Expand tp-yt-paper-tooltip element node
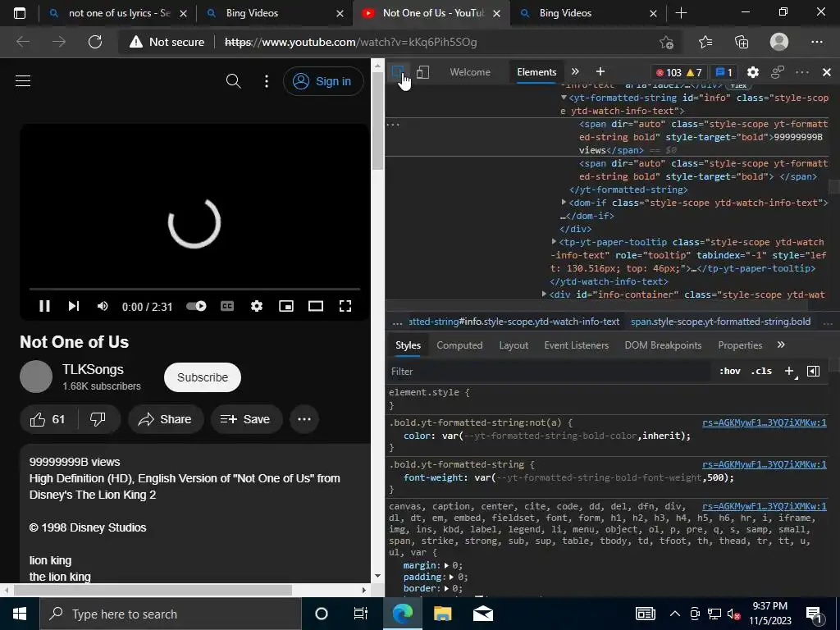 554,242
